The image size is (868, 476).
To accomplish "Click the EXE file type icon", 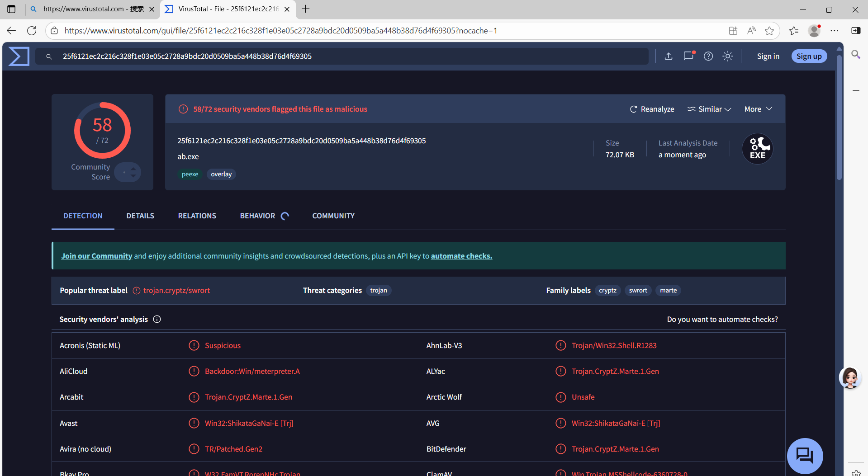I will [x=758, y=149].
